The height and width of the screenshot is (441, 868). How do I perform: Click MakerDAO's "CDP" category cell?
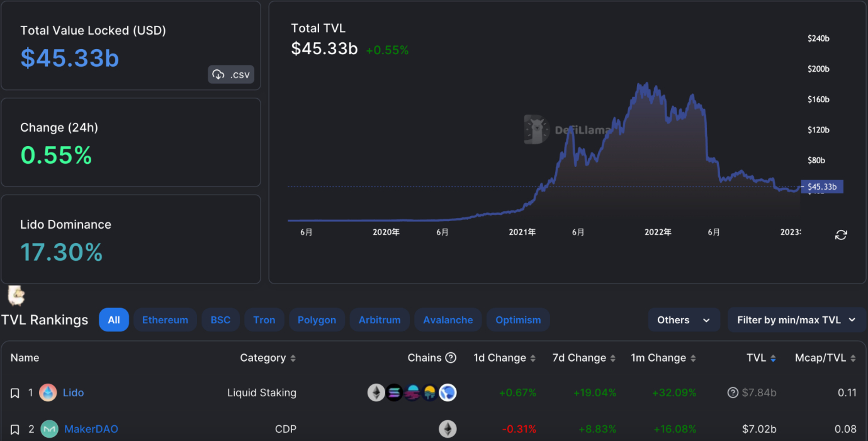(286, 430)
